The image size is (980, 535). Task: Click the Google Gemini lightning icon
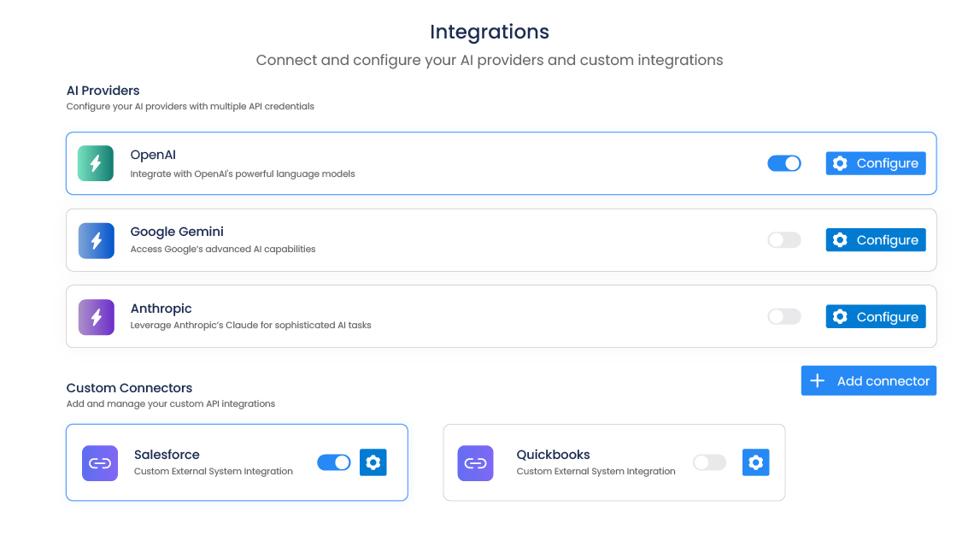(x=96, y=240)
